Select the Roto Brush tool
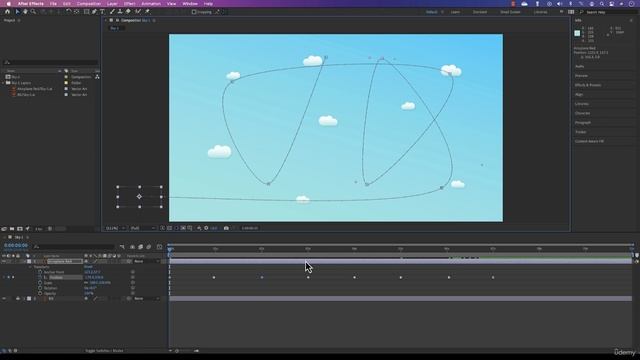 (x=138, y=12)
